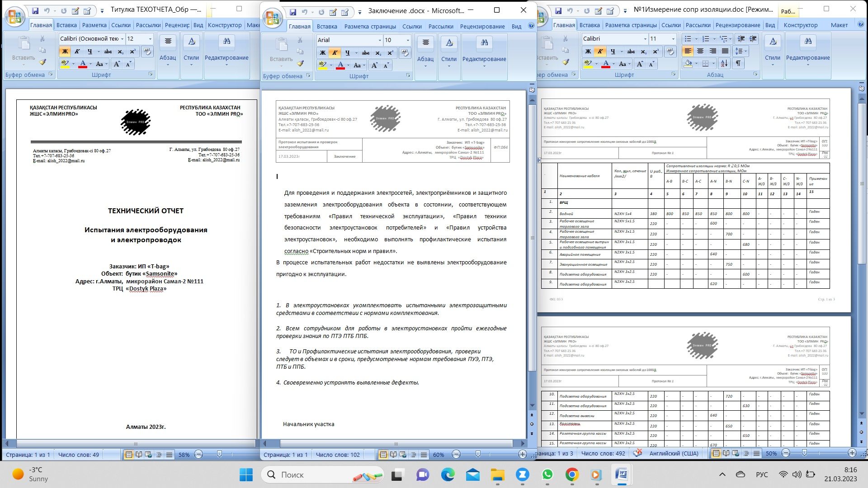Click bullets list icon in №1Измерение window
The height and width of the screenshot is (488, 868).
pos(688,39)
